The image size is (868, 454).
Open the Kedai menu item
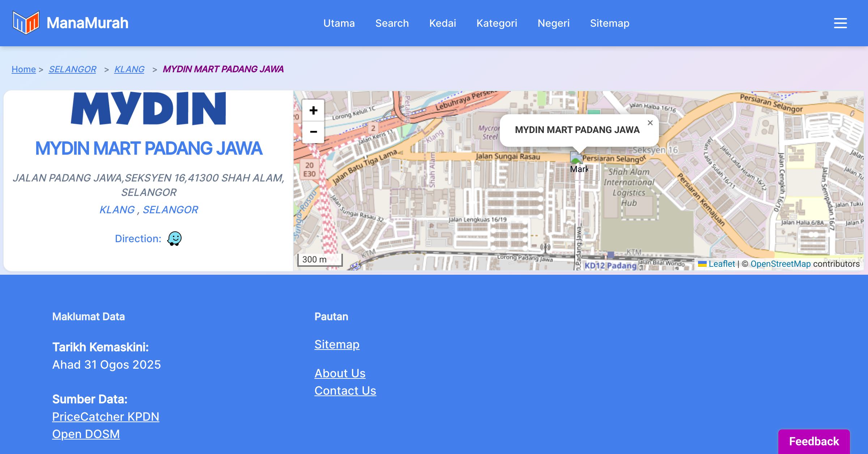(443, 23)
